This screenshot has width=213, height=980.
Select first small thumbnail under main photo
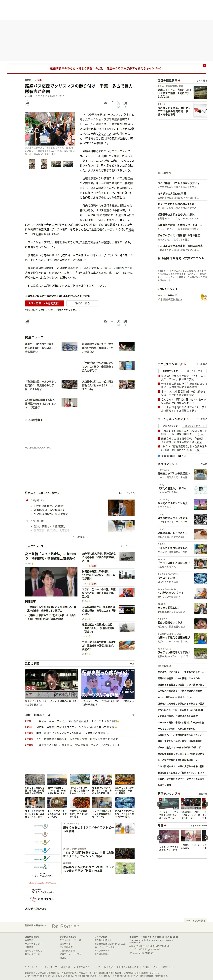click(x=32, y=164)
